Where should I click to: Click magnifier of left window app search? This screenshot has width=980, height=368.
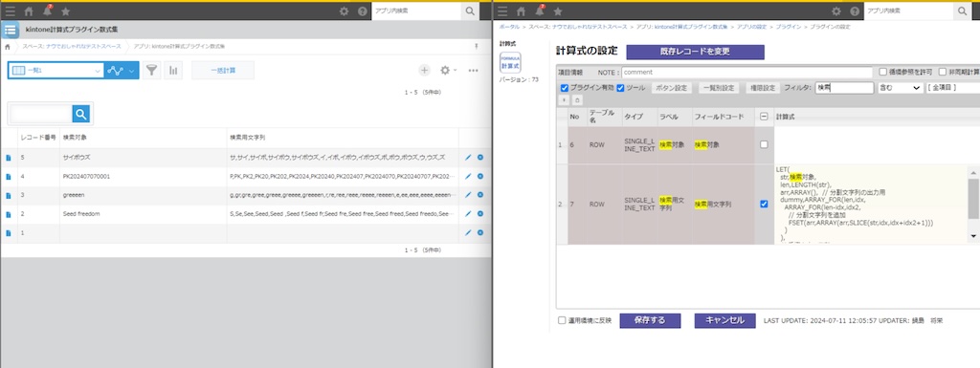pos(470,11)
